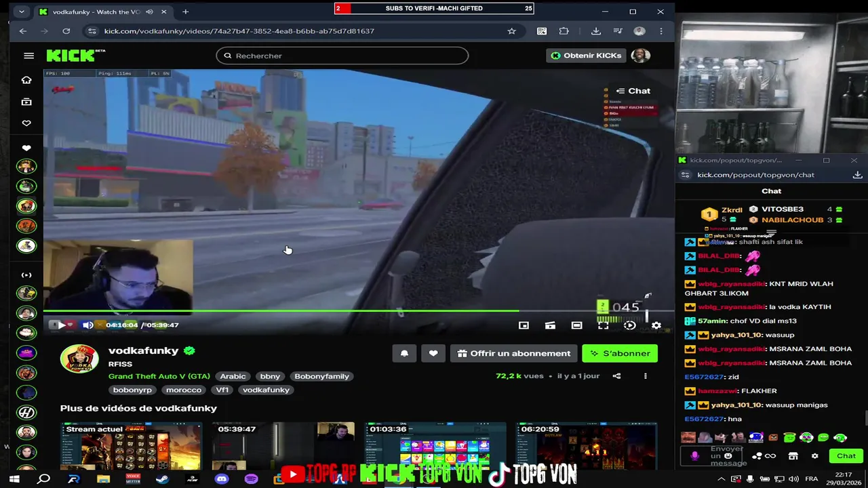Focus the Rechercher search field
Viewport: 868px width, 488px height.
point(342,56)
